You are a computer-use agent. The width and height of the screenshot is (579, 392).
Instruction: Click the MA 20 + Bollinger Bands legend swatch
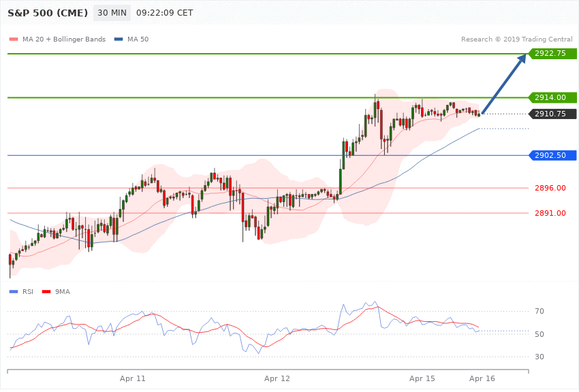coord(14,39)
